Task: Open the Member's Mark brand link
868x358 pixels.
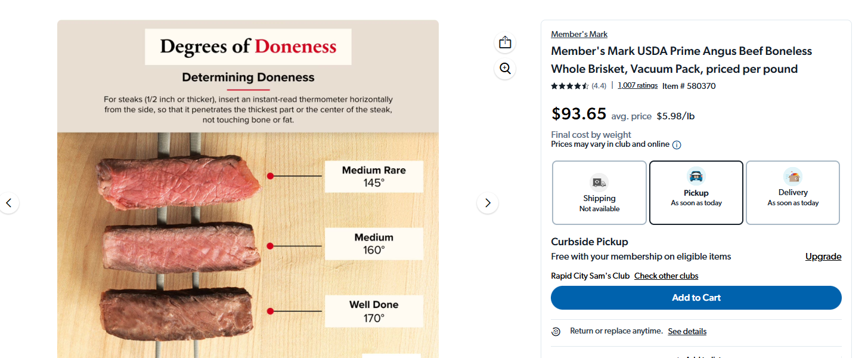Action: (x=579, y=35)
